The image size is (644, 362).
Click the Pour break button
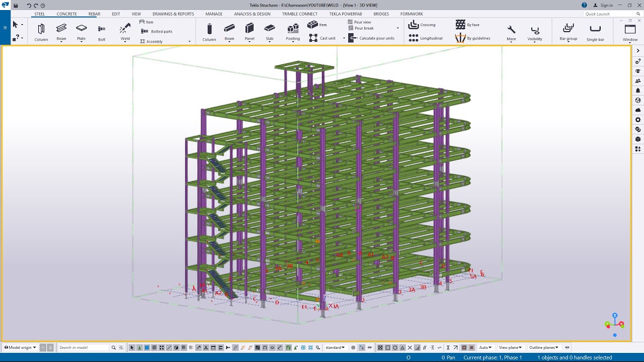[x=361, y=28]
